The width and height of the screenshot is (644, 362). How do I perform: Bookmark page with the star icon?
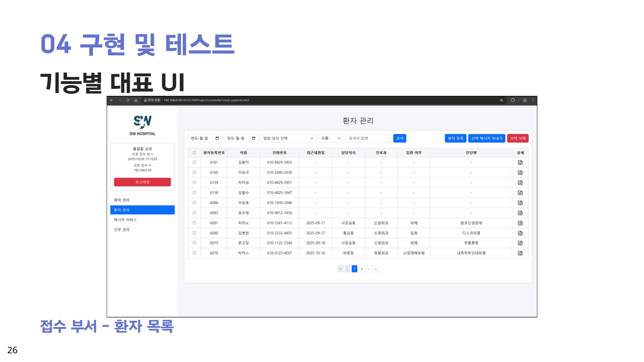[501, 100]
